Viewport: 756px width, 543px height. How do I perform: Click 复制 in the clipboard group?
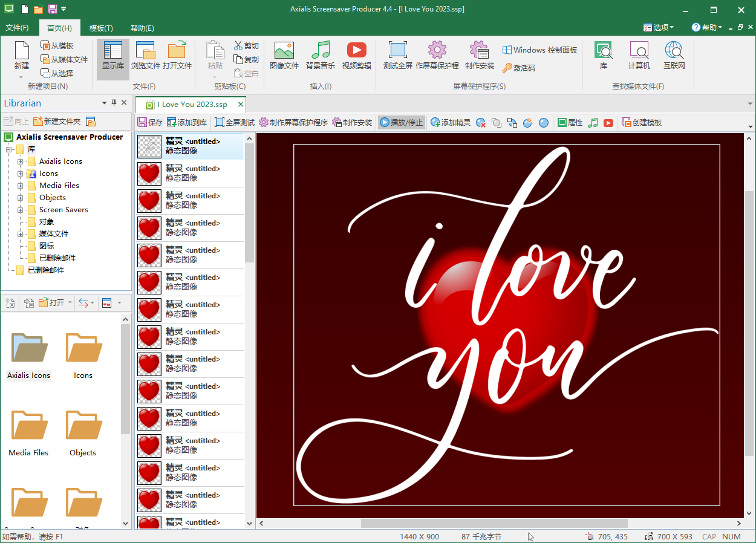(246, 59)
